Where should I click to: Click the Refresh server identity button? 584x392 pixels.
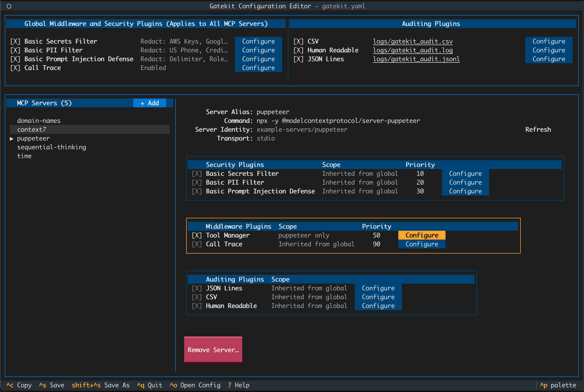click(x=538, y=130)
